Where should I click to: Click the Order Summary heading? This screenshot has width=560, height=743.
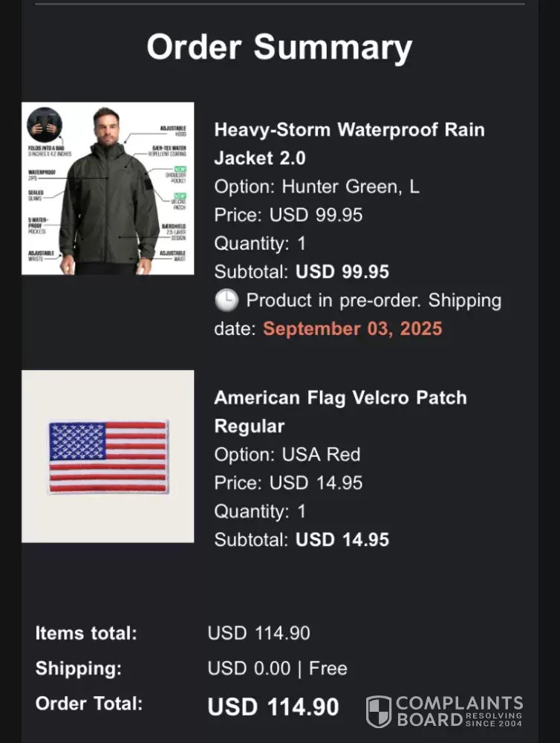pos(279,47)
